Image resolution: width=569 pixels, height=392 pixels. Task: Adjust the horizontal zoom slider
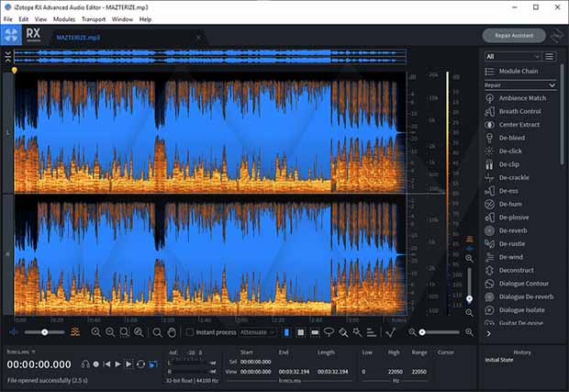point(440,332)
